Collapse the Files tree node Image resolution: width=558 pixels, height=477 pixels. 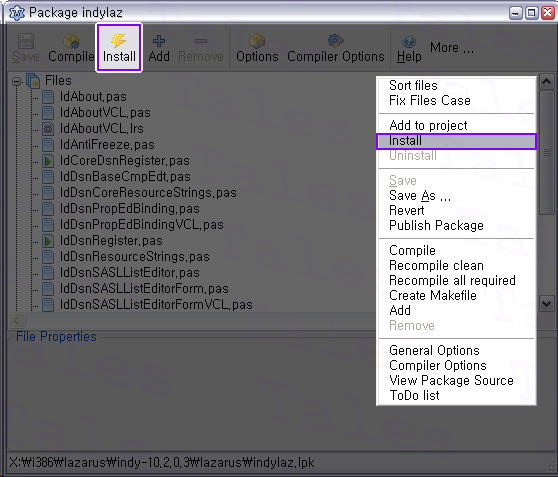(16, 82)
